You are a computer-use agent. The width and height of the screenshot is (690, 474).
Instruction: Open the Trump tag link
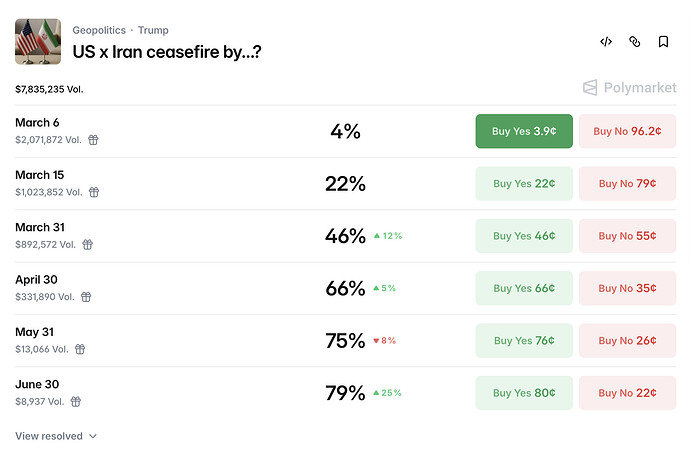coord(153,30)
